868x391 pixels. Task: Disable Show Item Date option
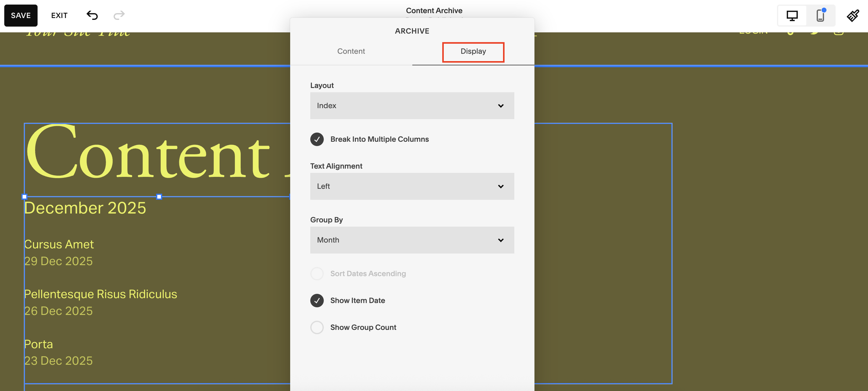click(317, 301)
